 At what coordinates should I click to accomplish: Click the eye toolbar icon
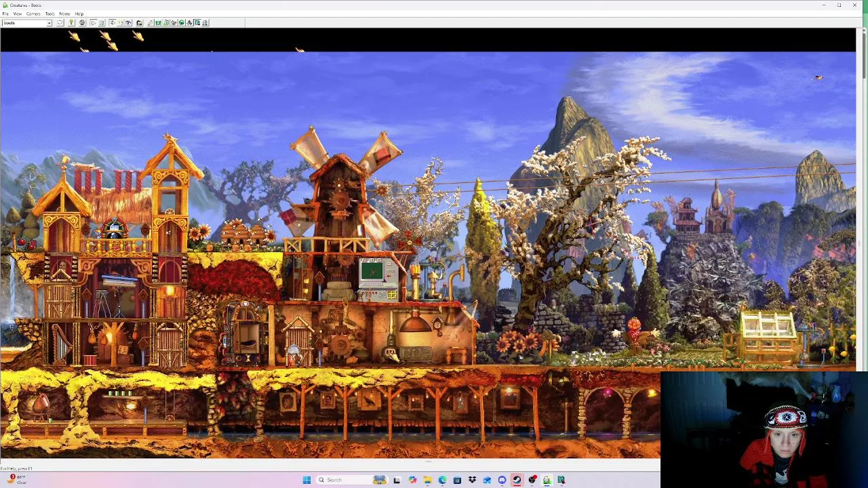(x=128, y=23)
